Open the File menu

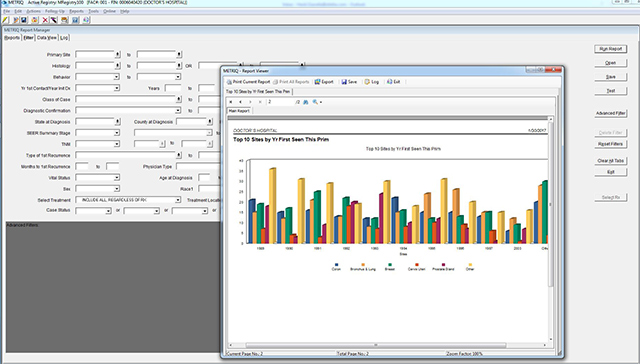click(x=7, y=11)
